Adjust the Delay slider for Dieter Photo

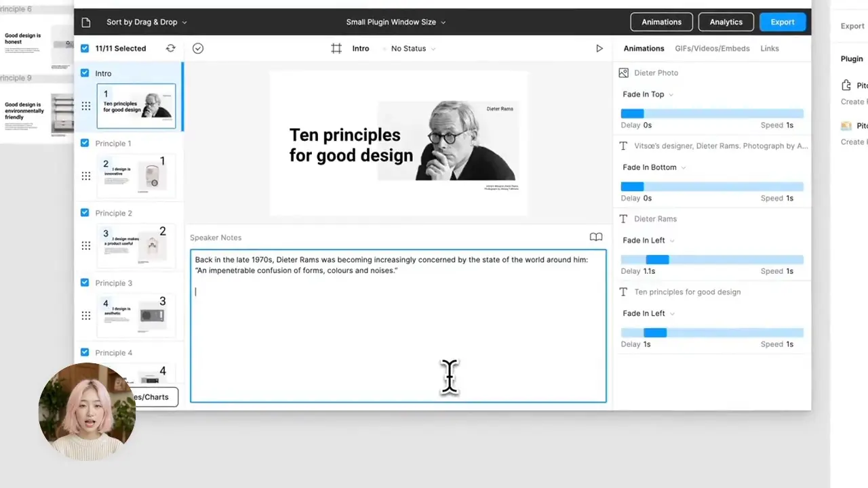pos(632,113)
